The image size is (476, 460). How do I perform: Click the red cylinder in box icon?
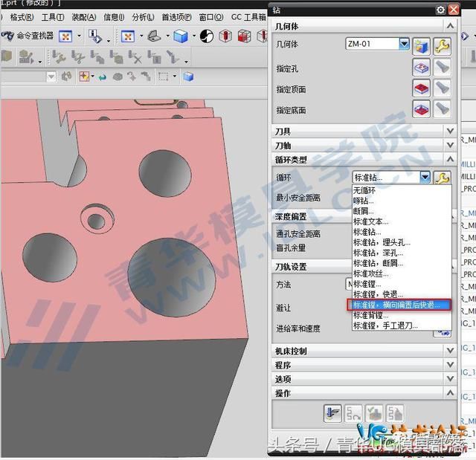tap(225, 36)
